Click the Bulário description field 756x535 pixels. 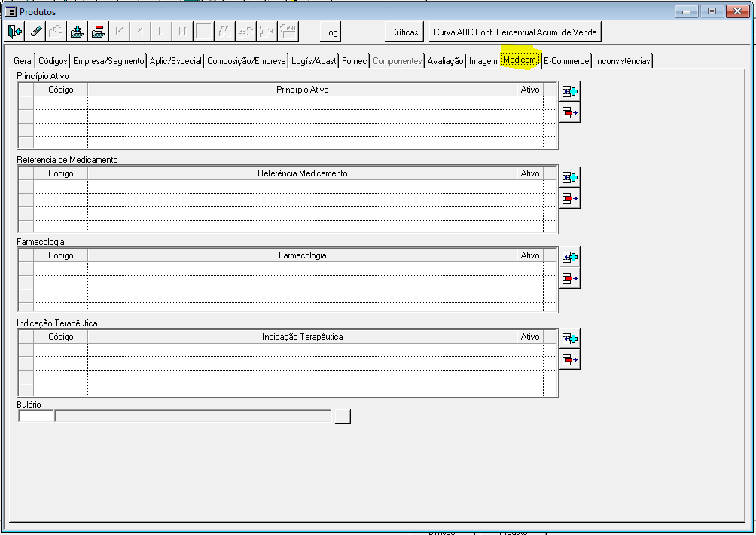[194, 416]
